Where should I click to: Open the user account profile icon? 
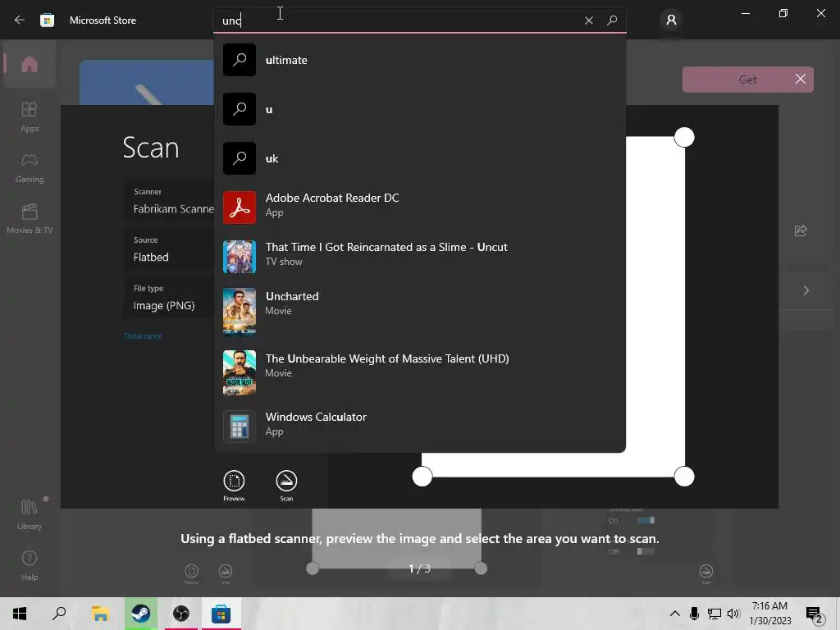tap(671, 21)
